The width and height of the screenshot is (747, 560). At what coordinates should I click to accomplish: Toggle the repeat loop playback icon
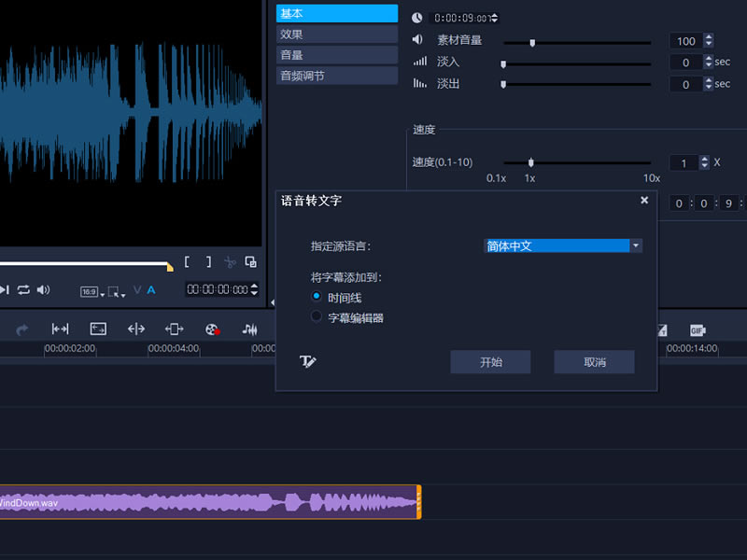click(x=23, y=290)
